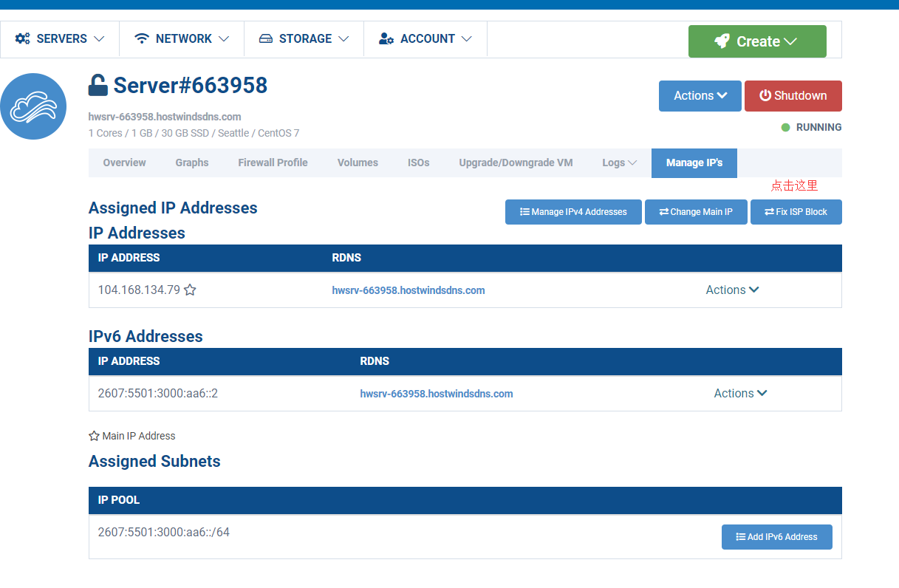899x588 pixels.
Task: Open the Firewall Profile tab
Action: coord(273,163)
